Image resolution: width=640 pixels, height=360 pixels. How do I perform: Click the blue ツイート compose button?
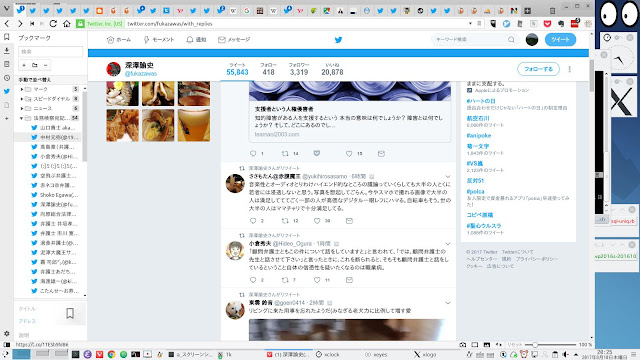tap(560, 40)
